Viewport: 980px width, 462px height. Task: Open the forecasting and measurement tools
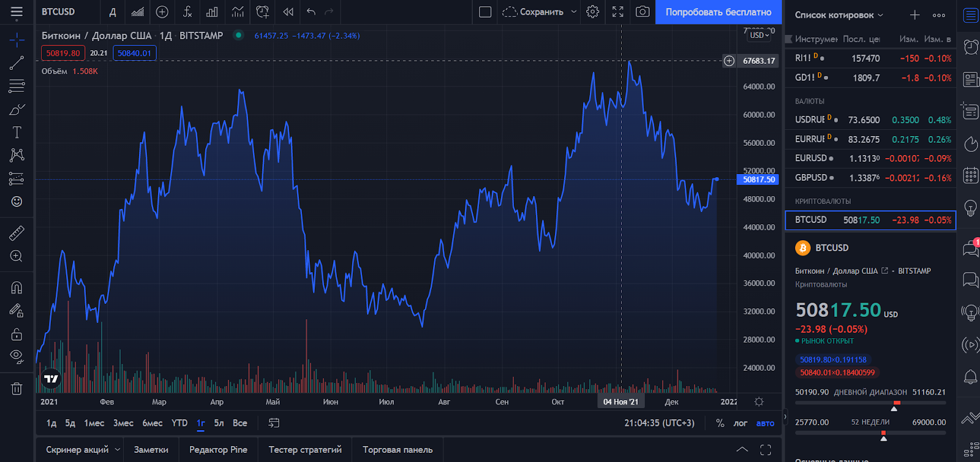tap(17, 178)
